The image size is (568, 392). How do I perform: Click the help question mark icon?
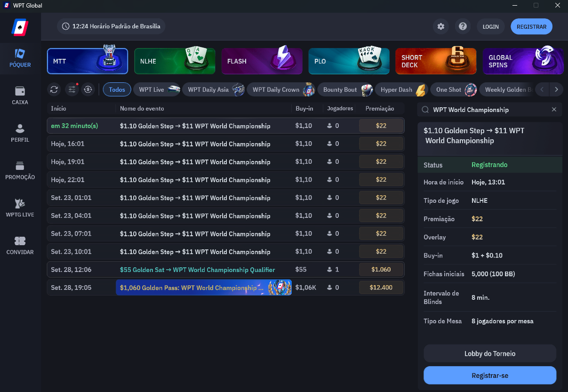point(463,27)
